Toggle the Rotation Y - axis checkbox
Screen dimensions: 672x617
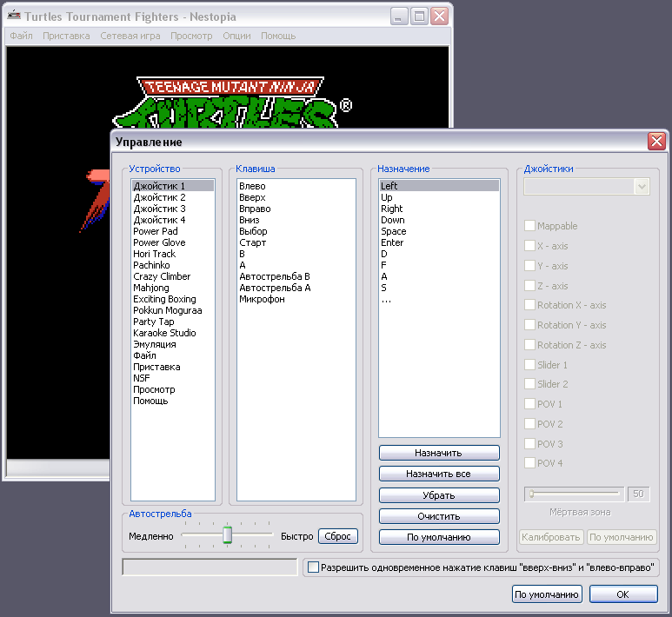coord(530,325)
